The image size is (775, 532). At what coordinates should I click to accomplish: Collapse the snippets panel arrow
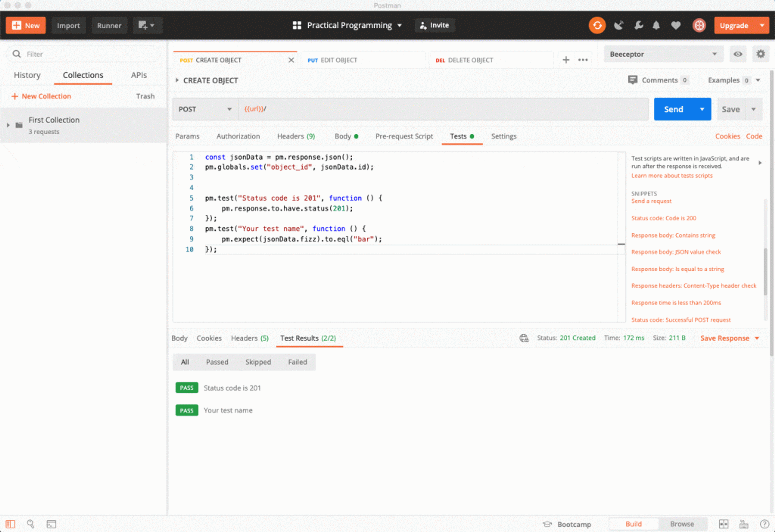760,163
